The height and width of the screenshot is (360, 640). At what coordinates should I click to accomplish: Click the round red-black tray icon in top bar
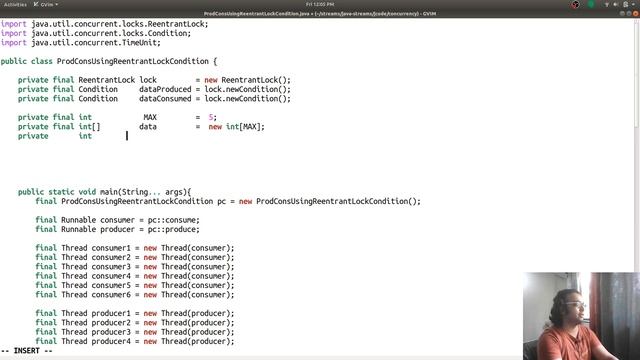[575, 4]
